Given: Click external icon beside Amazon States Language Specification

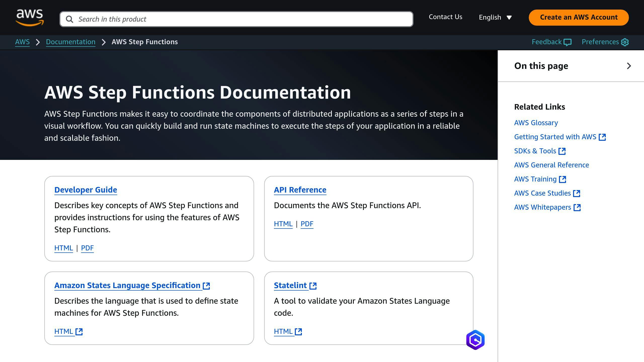Looking at the screenshot, I should point(206,286).
